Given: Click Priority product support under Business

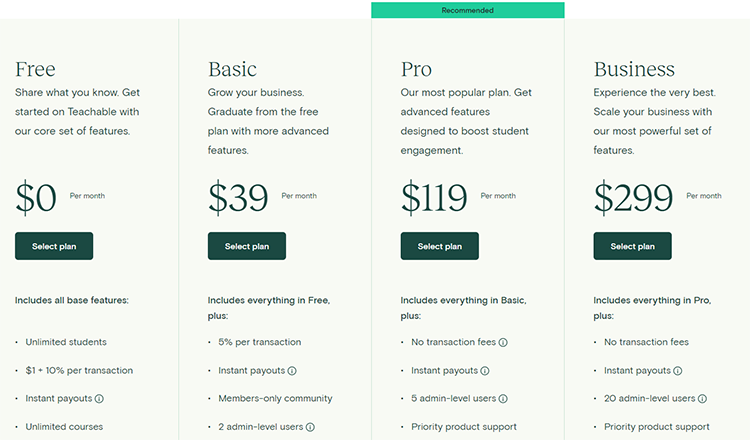Looking at the screenshot, I should coord(657,427).
